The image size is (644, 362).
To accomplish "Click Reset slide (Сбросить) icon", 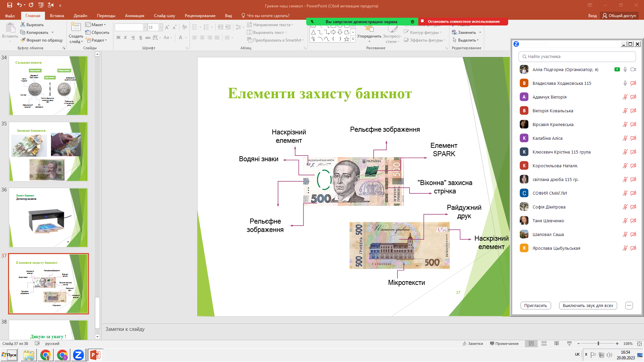I will [x=88, y=32].
